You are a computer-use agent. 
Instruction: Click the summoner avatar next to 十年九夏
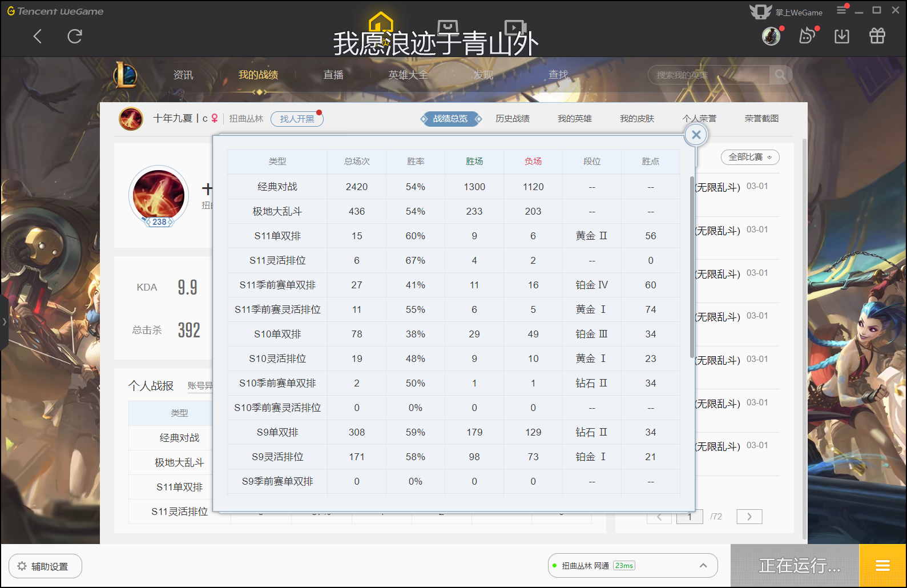(x=131, y=119)
